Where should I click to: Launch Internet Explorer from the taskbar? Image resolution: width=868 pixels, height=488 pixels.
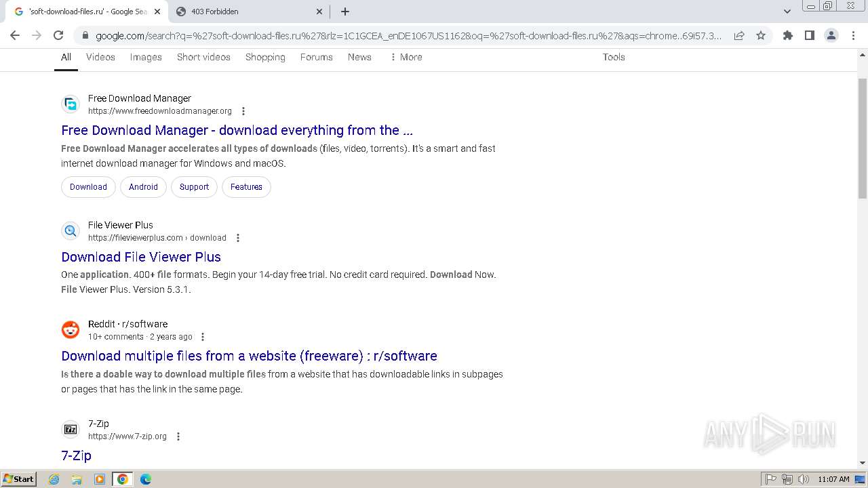click(54, 479)
